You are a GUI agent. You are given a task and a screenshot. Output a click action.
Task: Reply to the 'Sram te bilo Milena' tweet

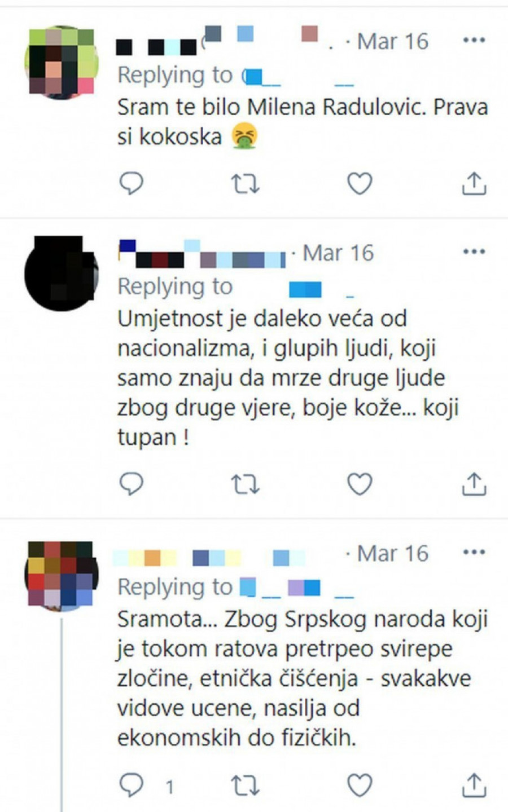(132, 184)
